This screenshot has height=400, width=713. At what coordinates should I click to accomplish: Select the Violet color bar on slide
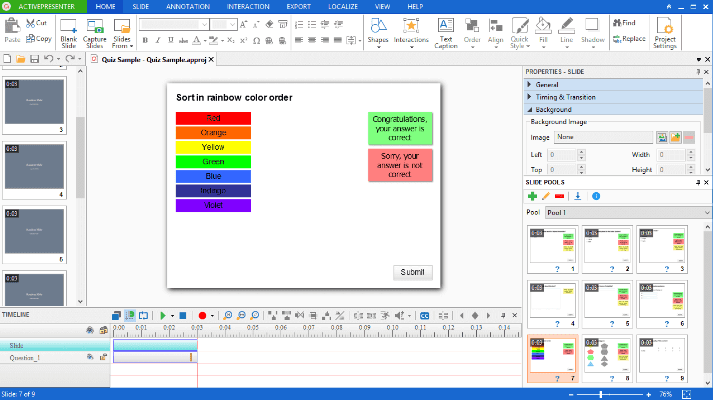click(x=213, y=205)
